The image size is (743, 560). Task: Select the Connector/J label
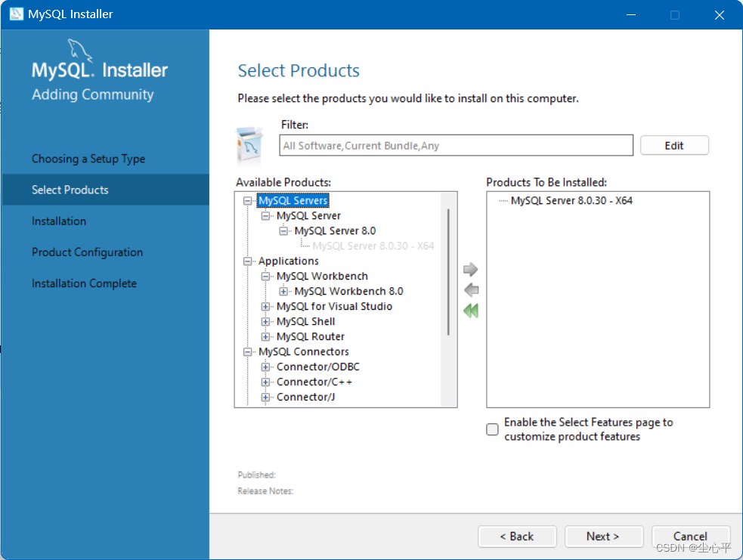(305, 398)
